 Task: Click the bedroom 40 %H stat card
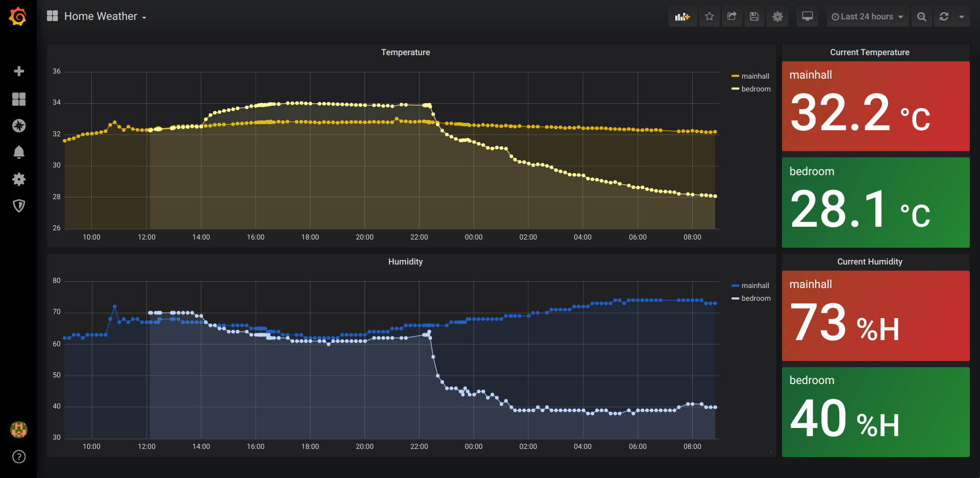pos(875,412)
